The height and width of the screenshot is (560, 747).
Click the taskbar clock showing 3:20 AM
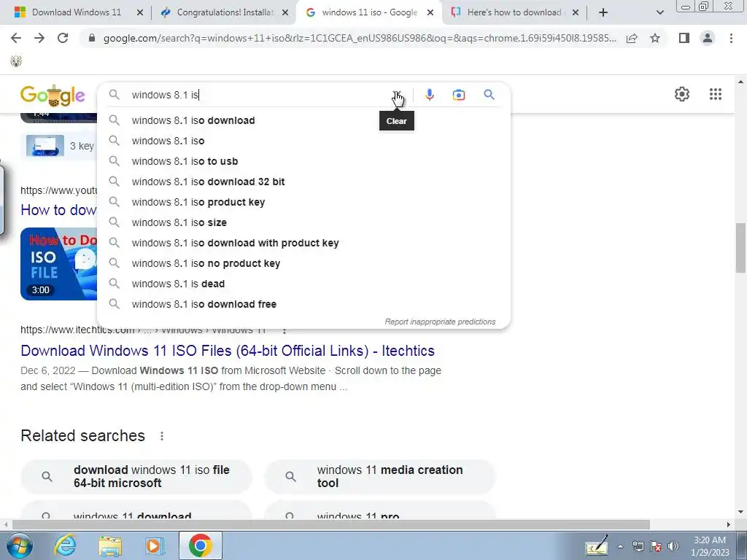tap(710, 546)
